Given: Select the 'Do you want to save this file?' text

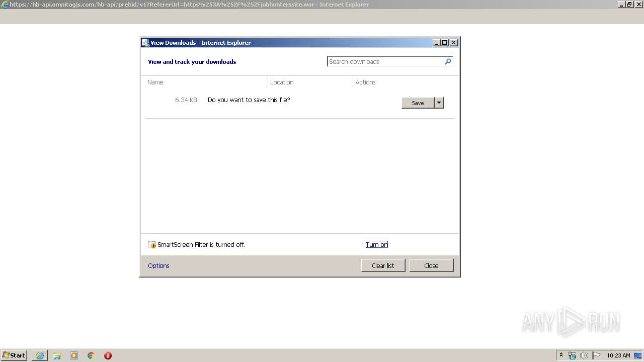Looking at the screenshot, I should click(x=249, y=100).
